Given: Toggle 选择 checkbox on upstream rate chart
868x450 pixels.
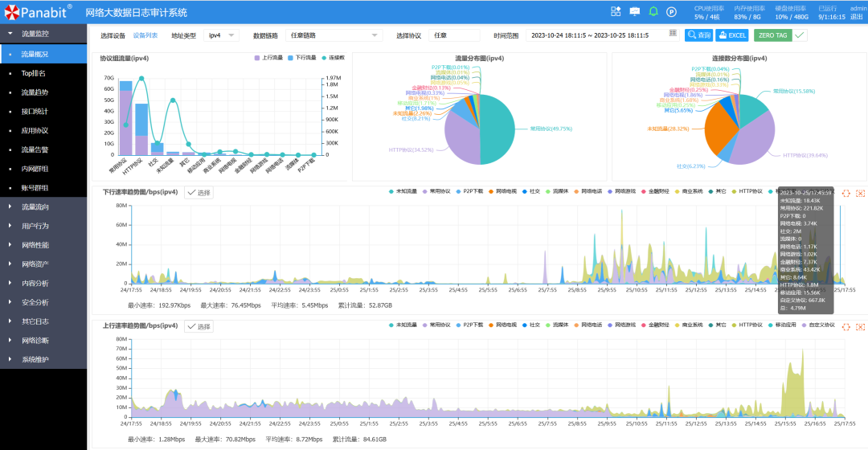Looking at the screenshot, I should 199,326.
